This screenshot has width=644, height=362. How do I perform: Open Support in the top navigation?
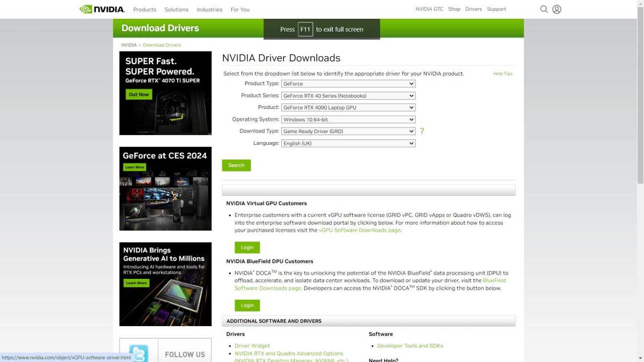(x=496, y=9)
